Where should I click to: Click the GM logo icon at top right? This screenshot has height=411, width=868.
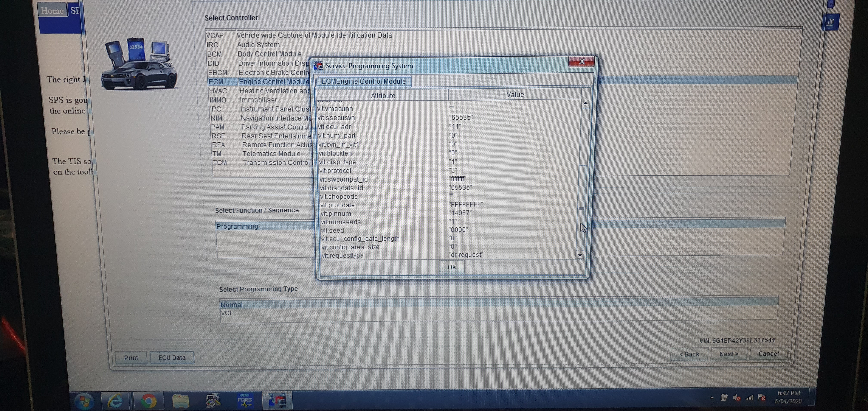tap(830, 22)
